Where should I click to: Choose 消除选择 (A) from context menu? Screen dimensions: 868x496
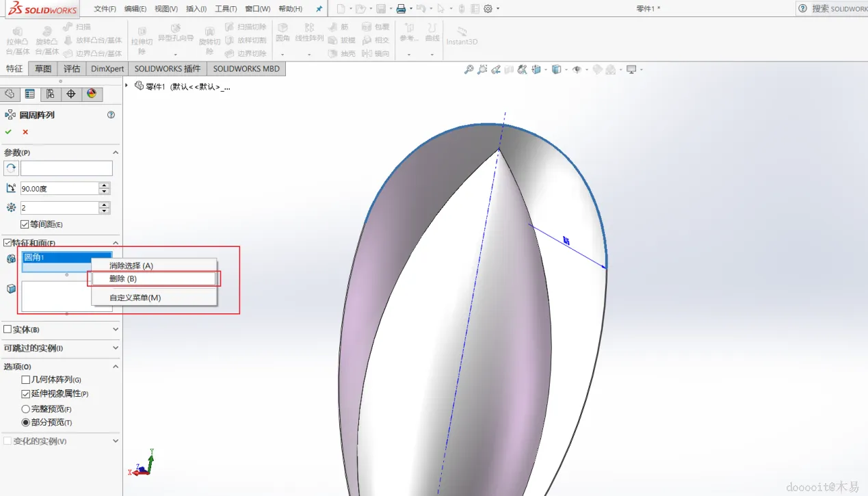pyautogui.click(x=153, y=265)
